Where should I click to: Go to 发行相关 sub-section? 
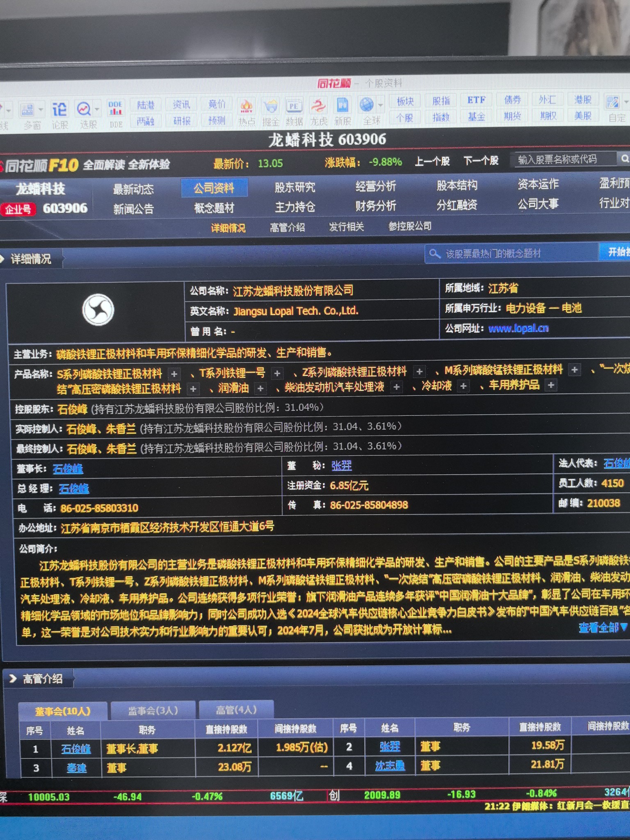[347, 226]
